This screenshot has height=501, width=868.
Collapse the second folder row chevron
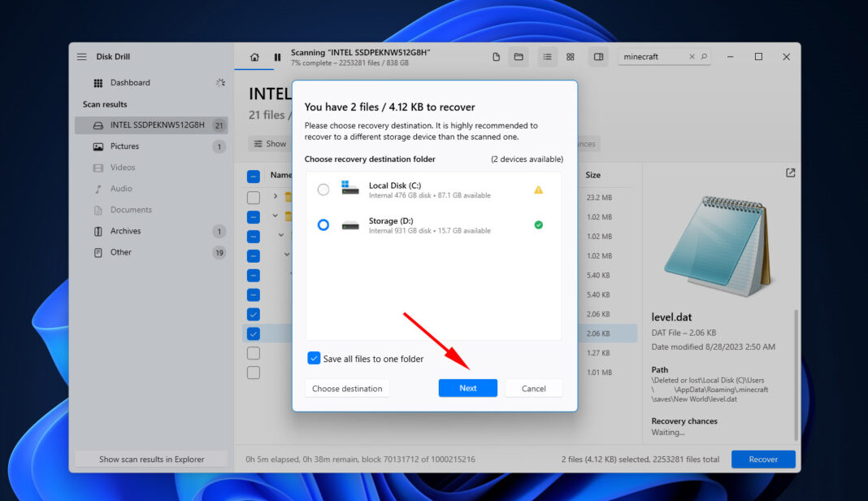pos(276,216)
